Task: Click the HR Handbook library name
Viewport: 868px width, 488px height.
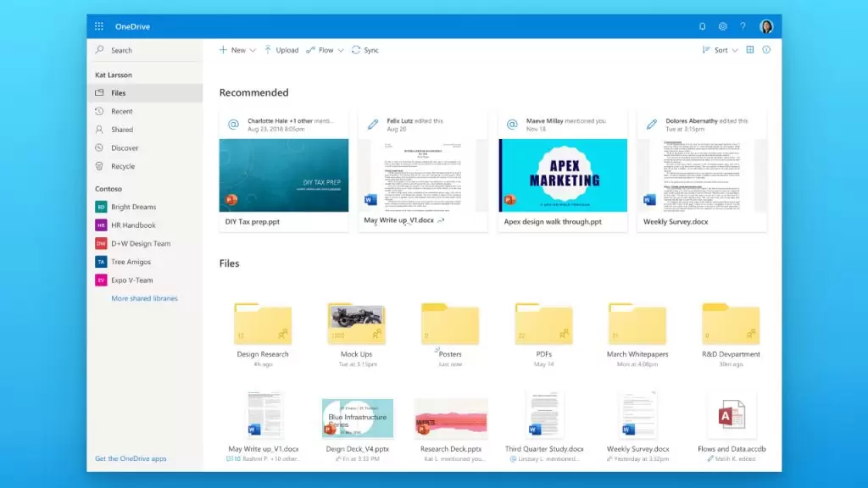Action: pyautogui.click(x=133, y=225)
